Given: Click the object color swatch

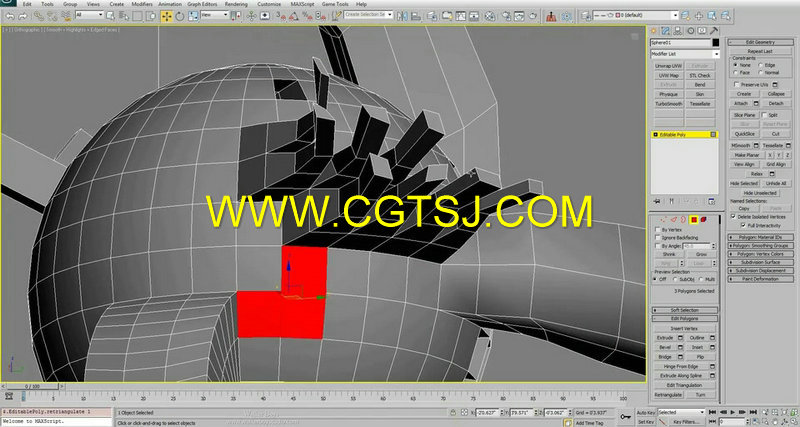Looking at the screenshot, I should coord(716,43).
